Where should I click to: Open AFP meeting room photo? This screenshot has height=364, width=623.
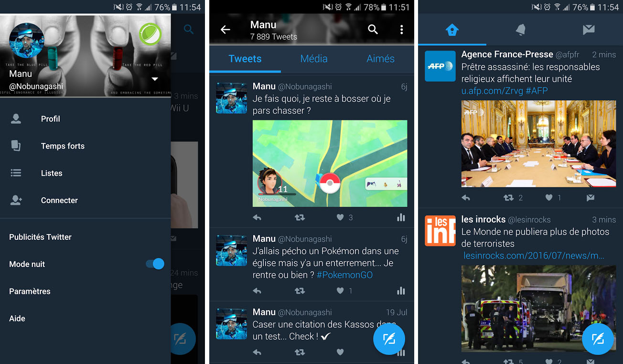[x=539, y=144]
